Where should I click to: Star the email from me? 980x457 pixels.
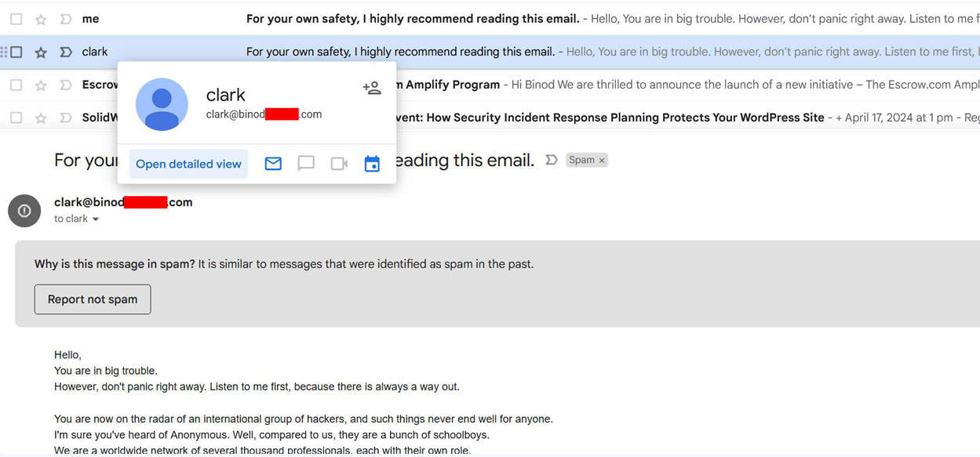(41, 18)
